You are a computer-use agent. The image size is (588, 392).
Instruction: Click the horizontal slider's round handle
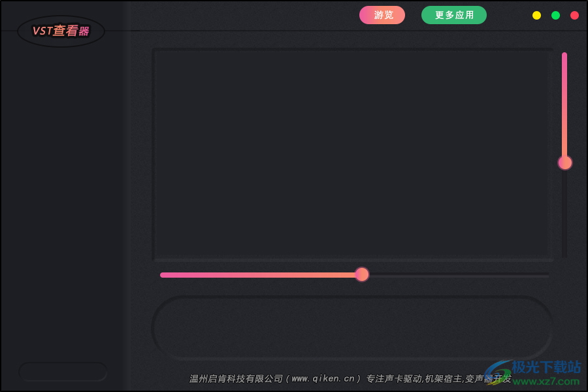click(x=363, y=274)
